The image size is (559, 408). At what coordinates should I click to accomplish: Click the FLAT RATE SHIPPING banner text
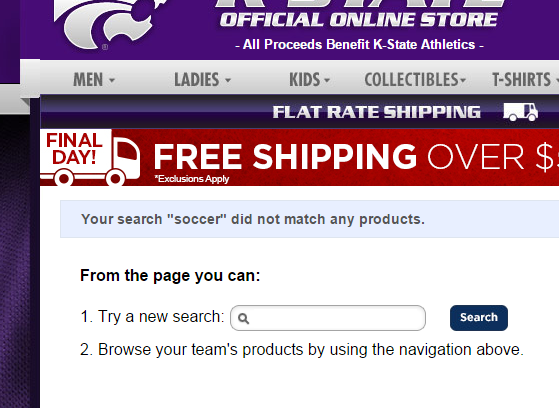376,112
